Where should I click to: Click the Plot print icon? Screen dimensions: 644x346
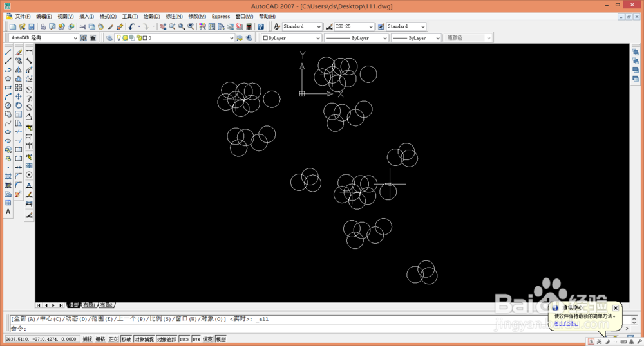pos(43,26)
